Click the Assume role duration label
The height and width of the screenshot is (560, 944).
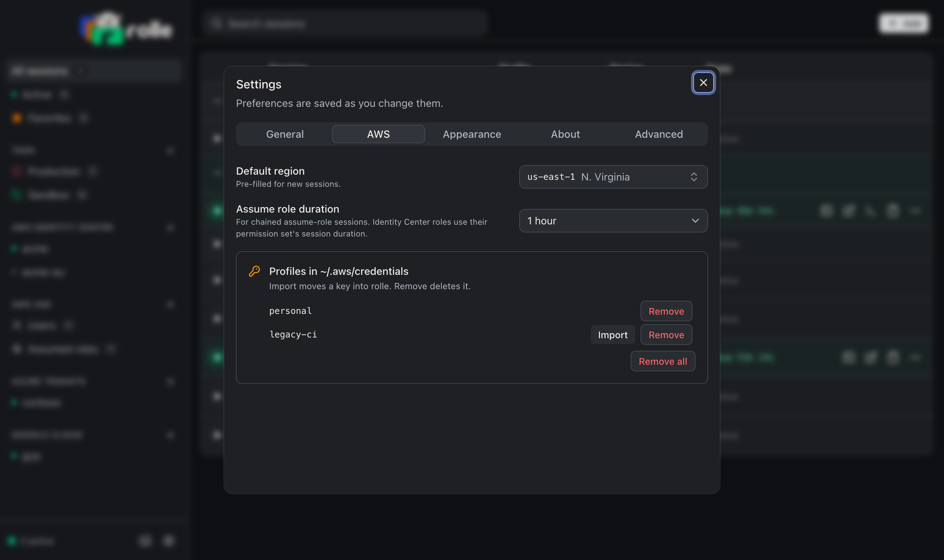287,209
